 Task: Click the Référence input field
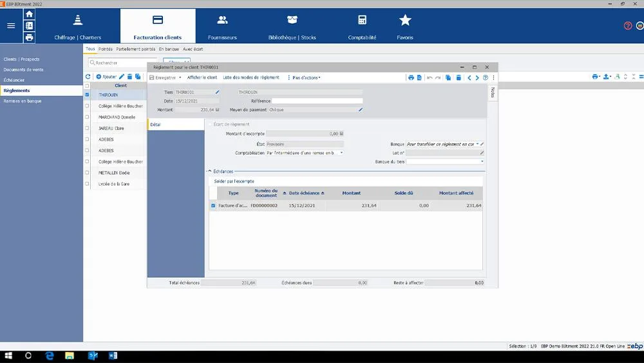coord(317,101)
